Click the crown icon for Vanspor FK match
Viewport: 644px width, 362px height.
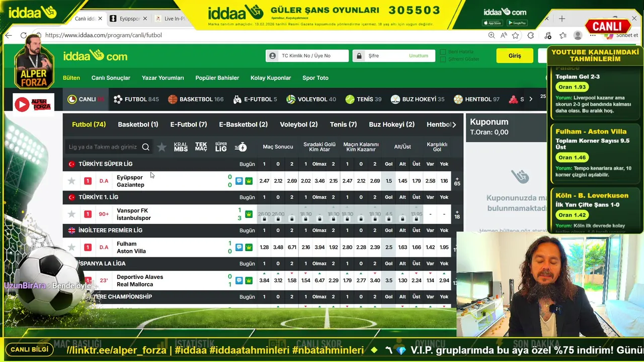point(249,214)
